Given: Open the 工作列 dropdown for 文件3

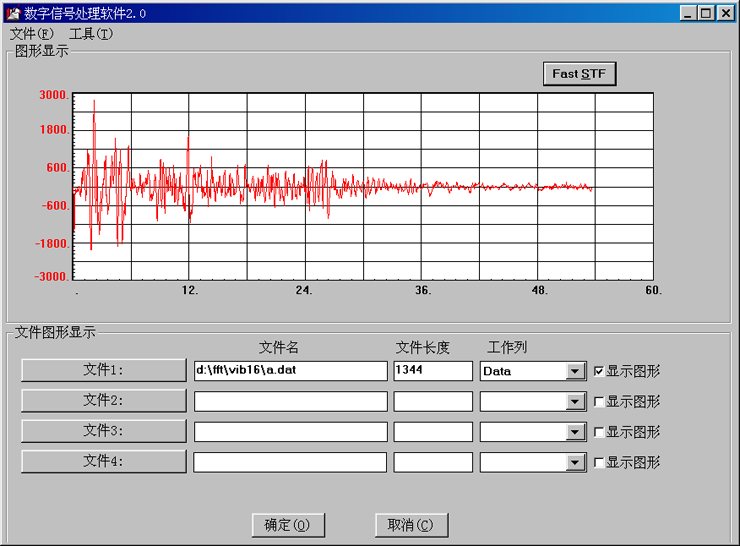Looking at the screenshot, I should pyautogui.click(x=575, y=432).
